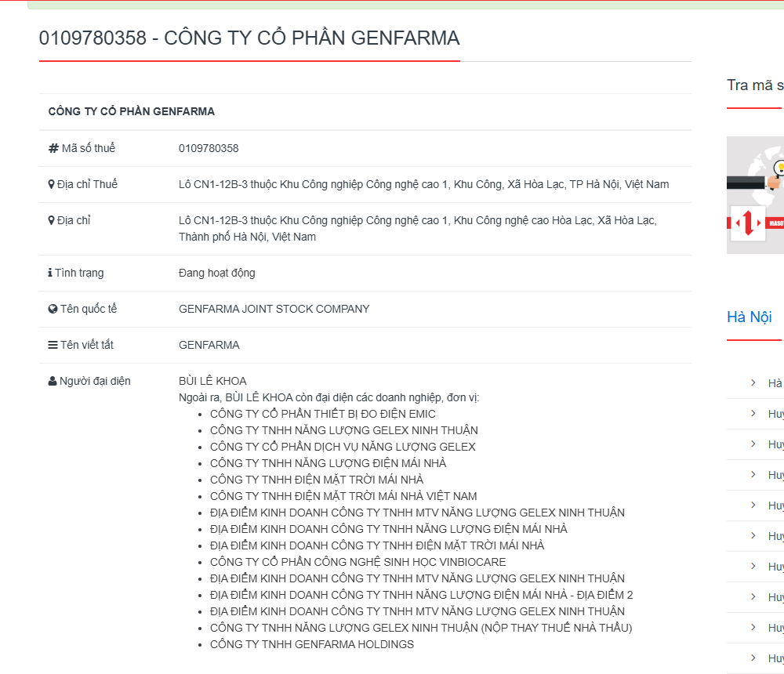Click the map pin icon beside Địa chỉ
784x674 pixels.
tap(51, 220)
